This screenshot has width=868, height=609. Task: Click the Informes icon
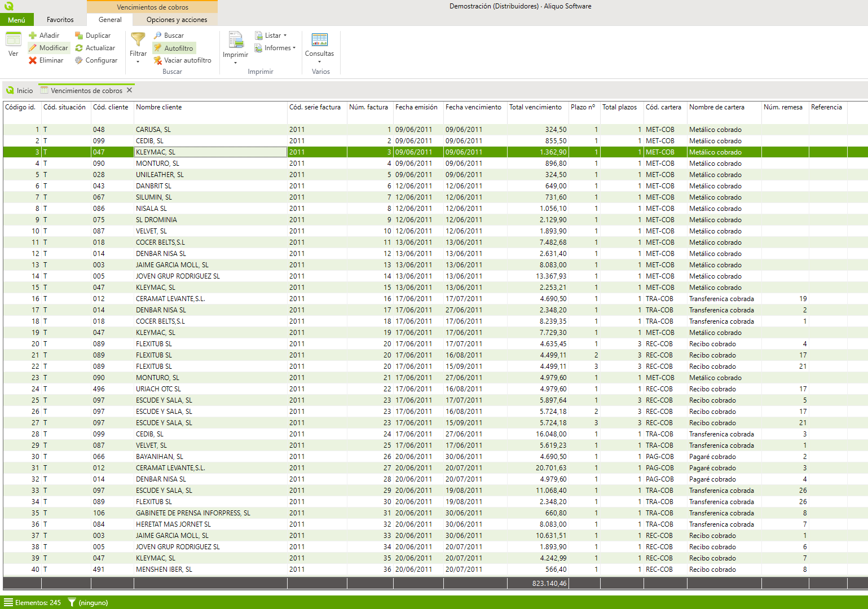(258, 48)
